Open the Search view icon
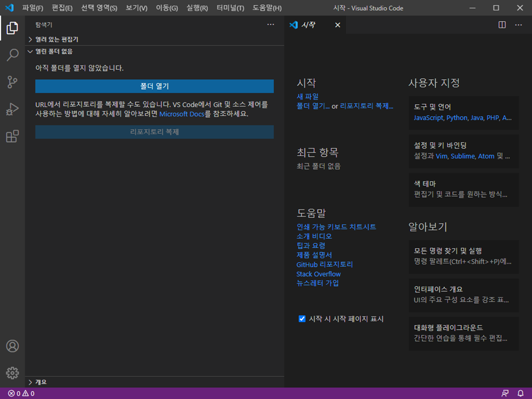The width and height of the screenshot is (532, 399). [12, 55]
